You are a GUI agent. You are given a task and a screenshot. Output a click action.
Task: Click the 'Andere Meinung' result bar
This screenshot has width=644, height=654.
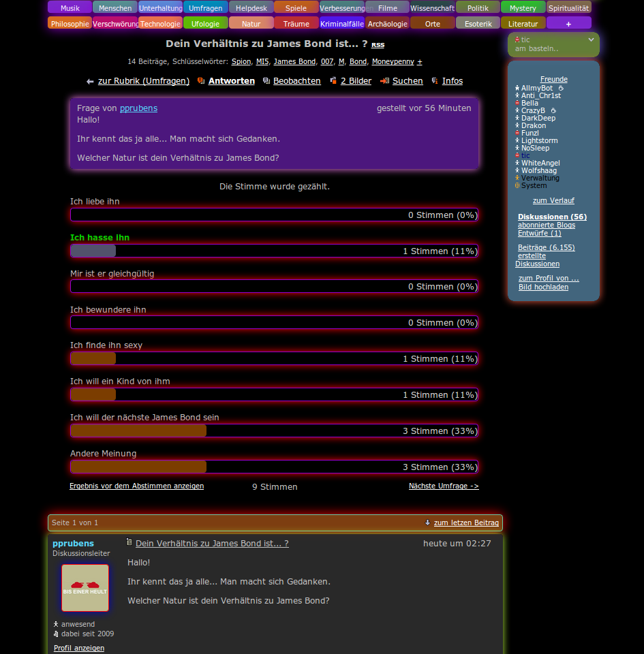[x=274, y=467]
